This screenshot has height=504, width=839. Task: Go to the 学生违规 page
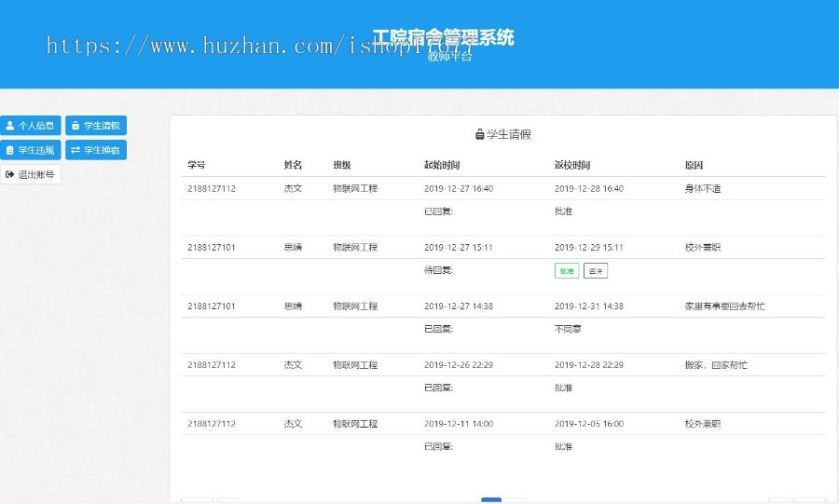coord(31,150)
